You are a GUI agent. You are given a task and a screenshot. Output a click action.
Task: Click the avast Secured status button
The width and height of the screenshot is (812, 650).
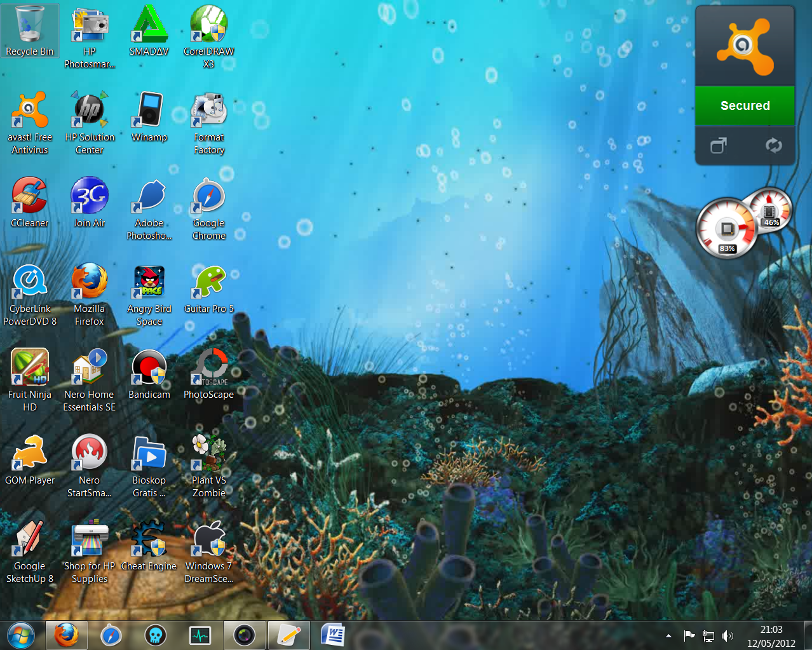click(x=745, y=106)
